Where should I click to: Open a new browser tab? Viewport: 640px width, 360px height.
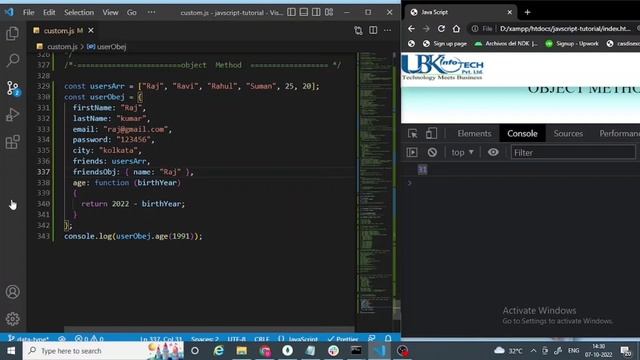(527, 12)
